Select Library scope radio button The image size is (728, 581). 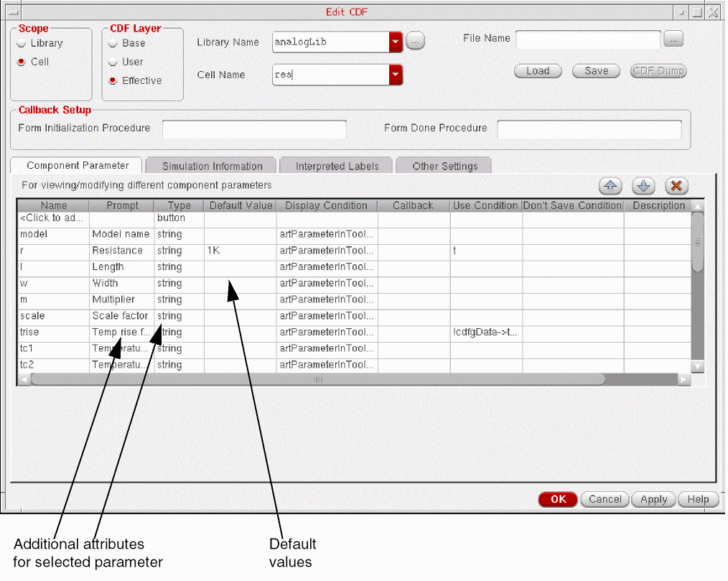click(x=22, y=44)
